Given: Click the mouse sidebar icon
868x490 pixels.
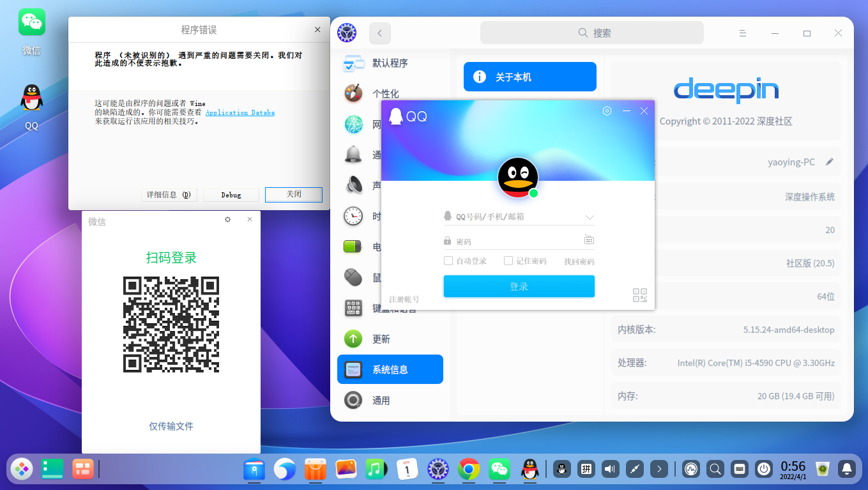Looking at the screenshot, I should 353,277.
